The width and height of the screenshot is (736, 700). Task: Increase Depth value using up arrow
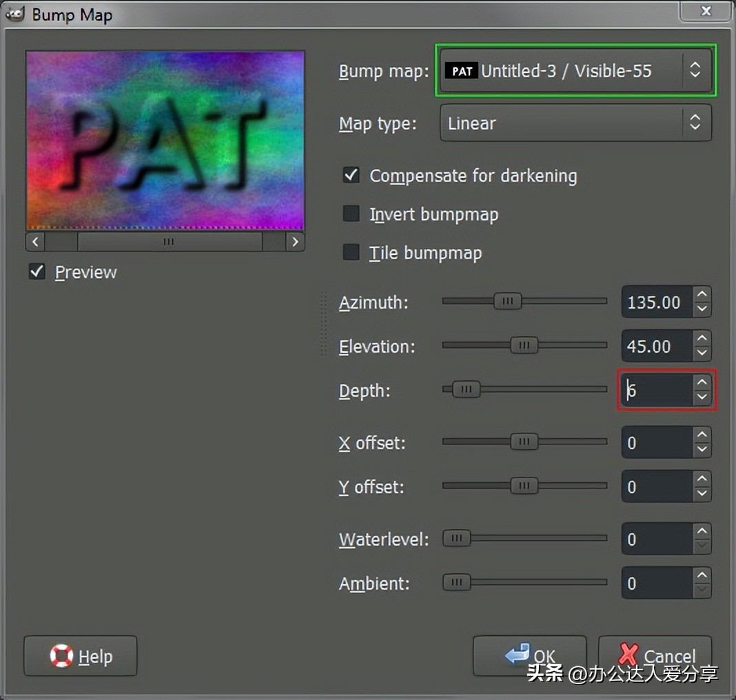pos(702,382)
